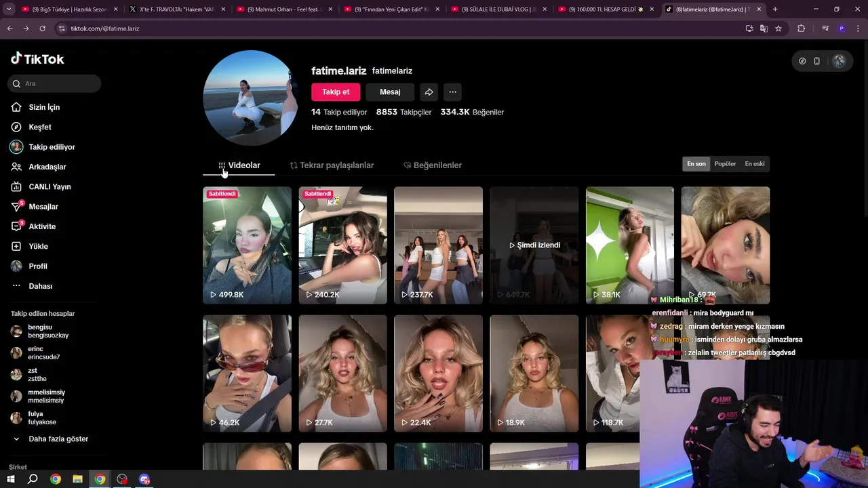Sort videos by En son

click(x=696, y=164)
